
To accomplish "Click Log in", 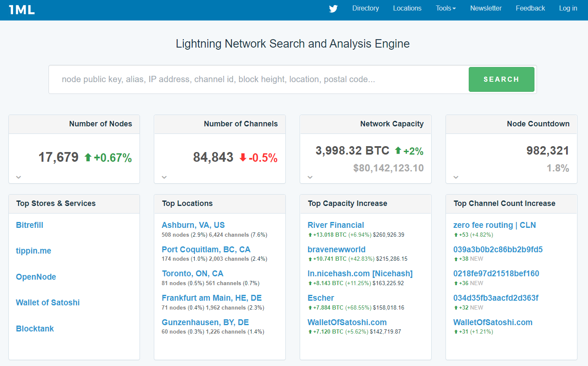I will (568, 8).
